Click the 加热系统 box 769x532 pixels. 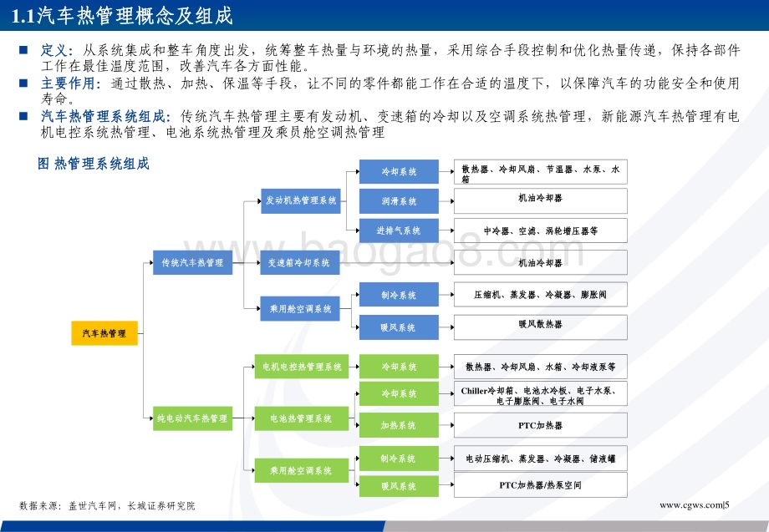coord(399,425)
